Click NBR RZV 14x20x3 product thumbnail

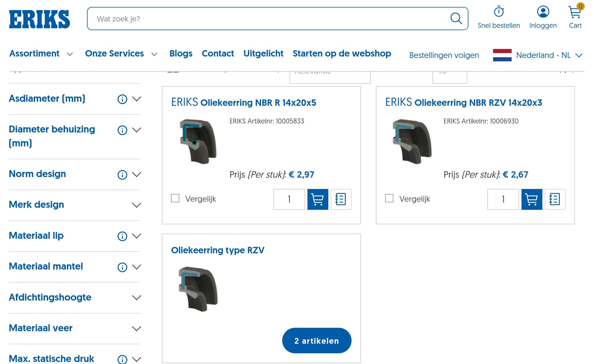tap(412, 141)
